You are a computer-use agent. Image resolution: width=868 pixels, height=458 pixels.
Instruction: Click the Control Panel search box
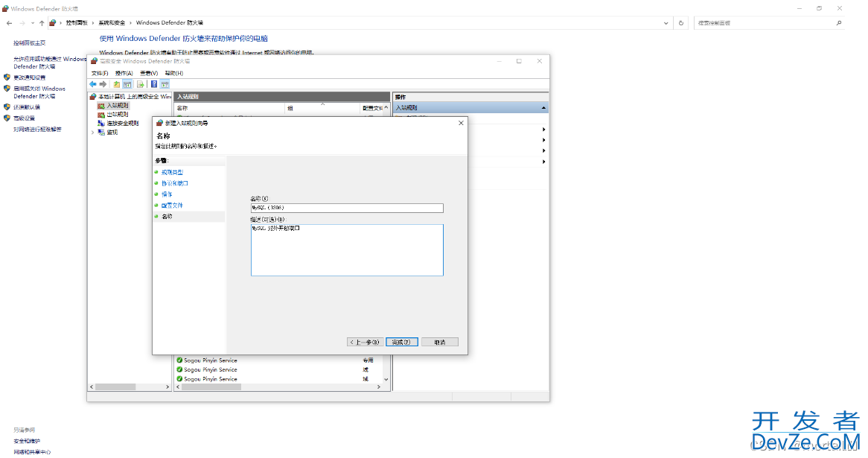(x=764, y=22)
